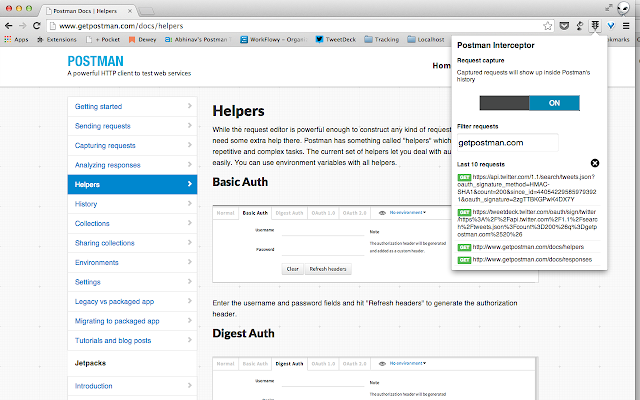This screenshot has width=640, height=400.
Task: Click the Home navigation link
Action: [442, 66]
